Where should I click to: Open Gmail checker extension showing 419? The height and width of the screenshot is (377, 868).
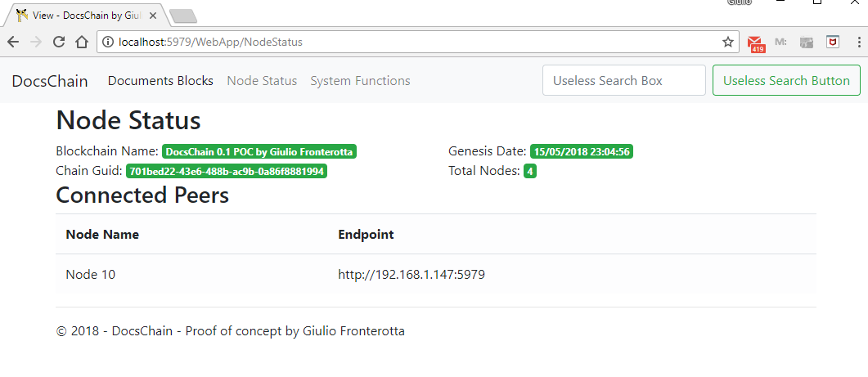click(755, 43)
